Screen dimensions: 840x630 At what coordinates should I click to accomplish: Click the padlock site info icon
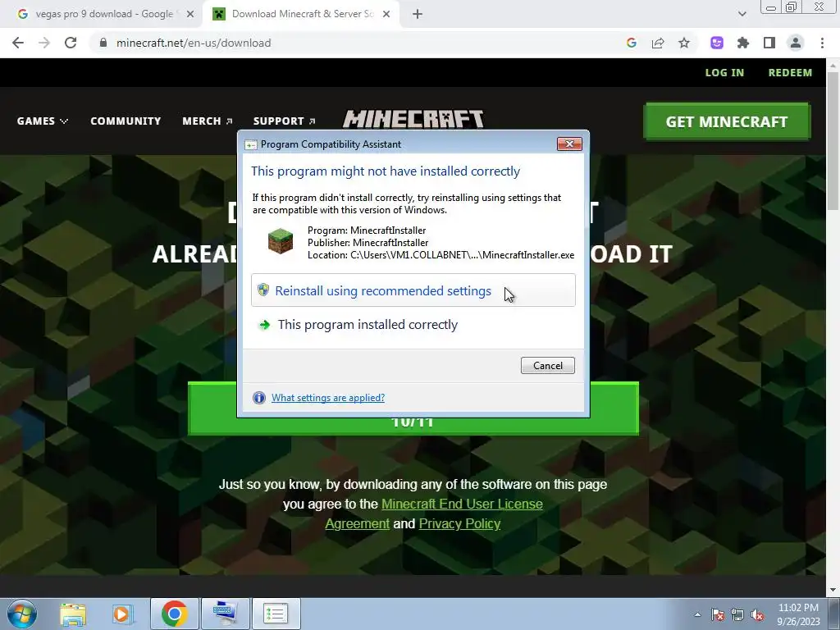pyautogui.click(x=103, y=43)
